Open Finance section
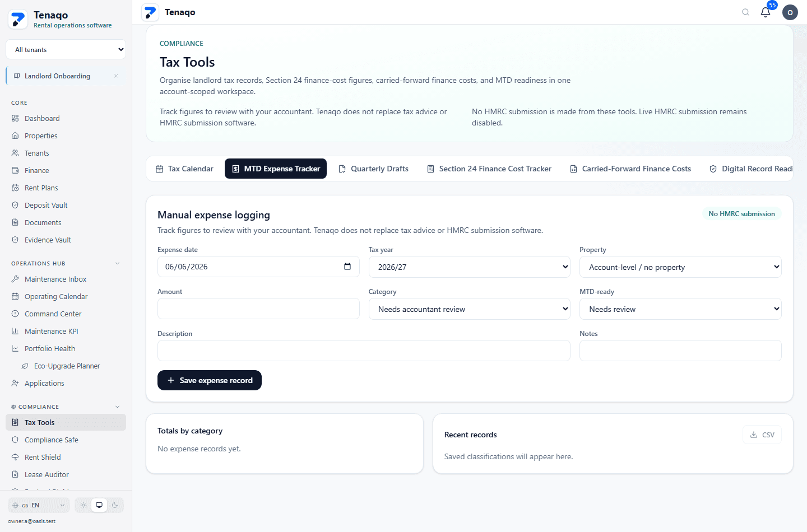 click(66, 171)
